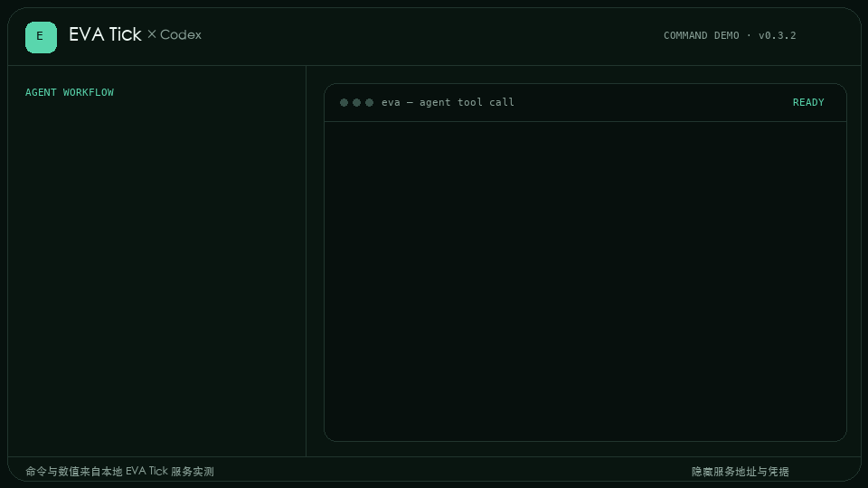Click the footer text 命令与数值来自本地 EVA Tick 服务实测

tap(119, 472)
